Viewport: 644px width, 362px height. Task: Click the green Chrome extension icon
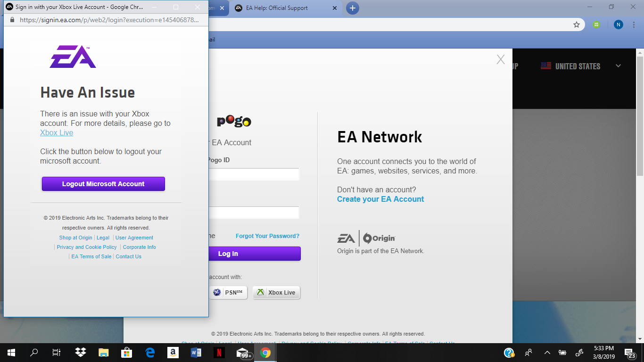pyautogui.click(x=596, y=25)
